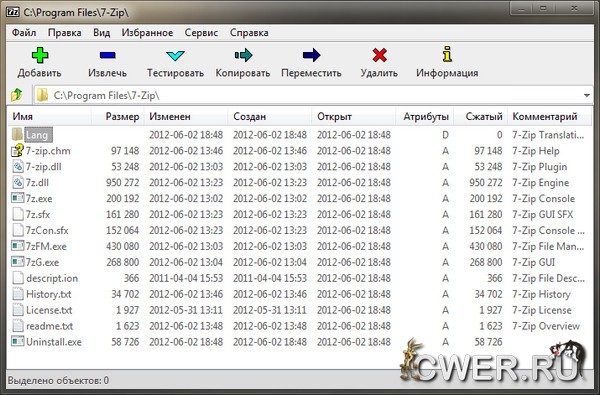Sort by the Открыт column header
This screenshot has width=600, height=395.
[x=353, y=116]
